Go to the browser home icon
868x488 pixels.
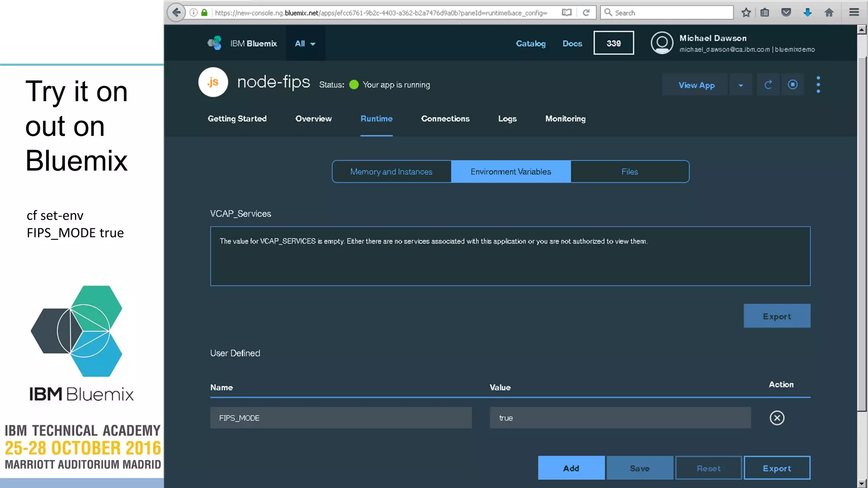pyautogui.click(x=829, y=13)
